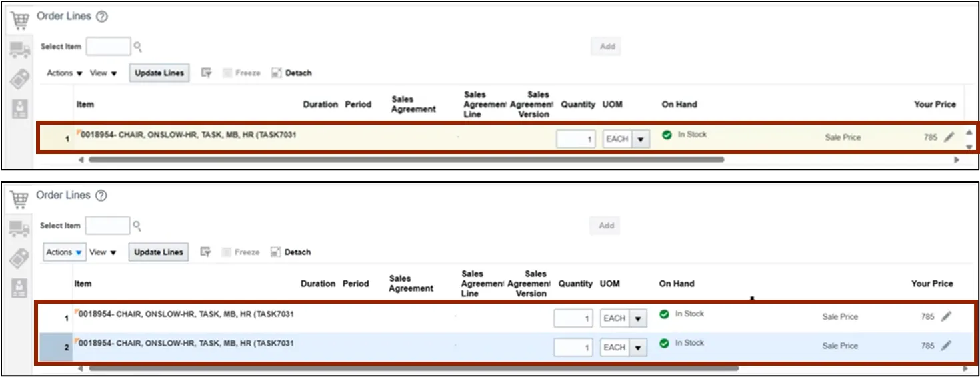Select the contact card icon in lower screenshot sidebar
980x377 pixels.
19,288
